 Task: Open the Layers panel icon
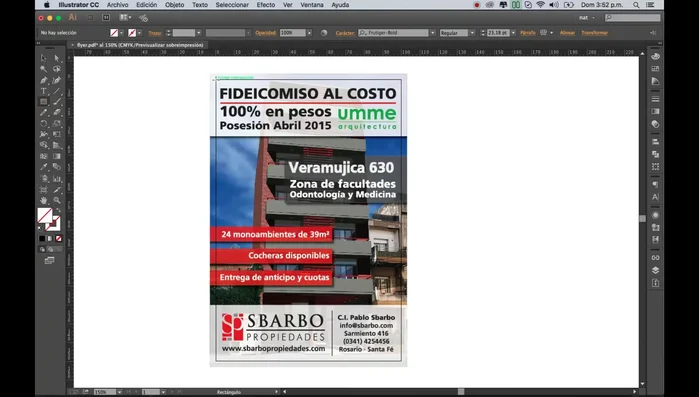point(655,270)
